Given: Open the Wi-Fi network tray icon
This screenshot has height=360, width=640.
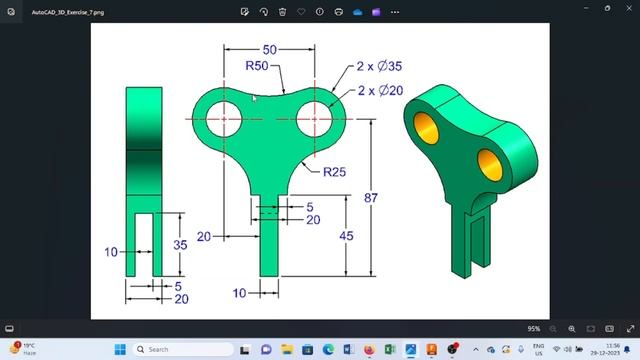Looking at the screenshot, I should pos(556,349).
